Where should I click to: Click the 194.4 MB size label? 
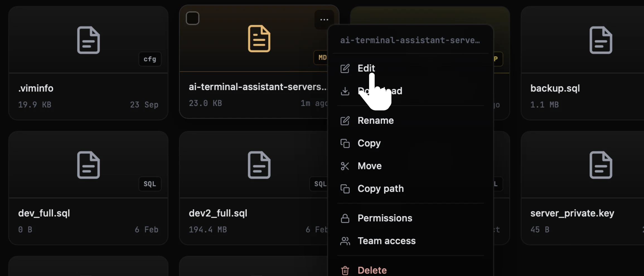pos(208,230)
